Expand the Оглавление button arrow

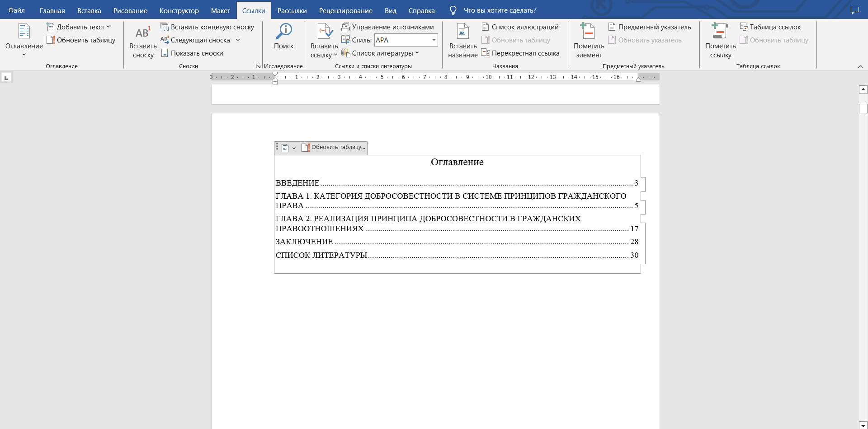pos(24,55)
